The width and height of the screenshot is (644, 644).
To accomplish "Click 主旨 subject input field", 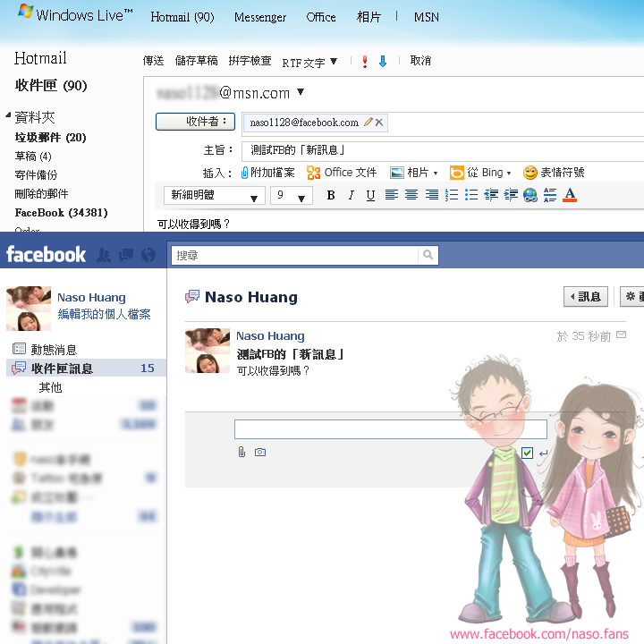I will 443,150.
